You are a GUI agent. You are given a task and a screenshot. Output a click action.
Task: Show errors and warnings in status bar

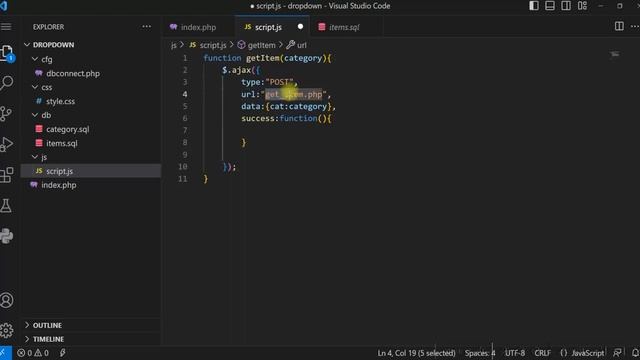point(33,353)
